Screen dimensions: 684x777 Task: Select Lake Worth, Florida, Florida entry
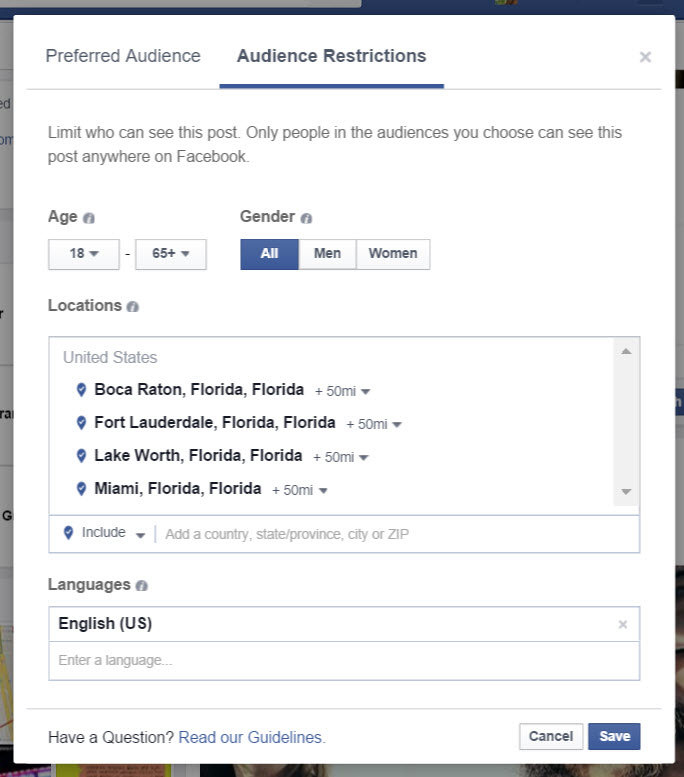pyautogui.click(x=198, y=456)
